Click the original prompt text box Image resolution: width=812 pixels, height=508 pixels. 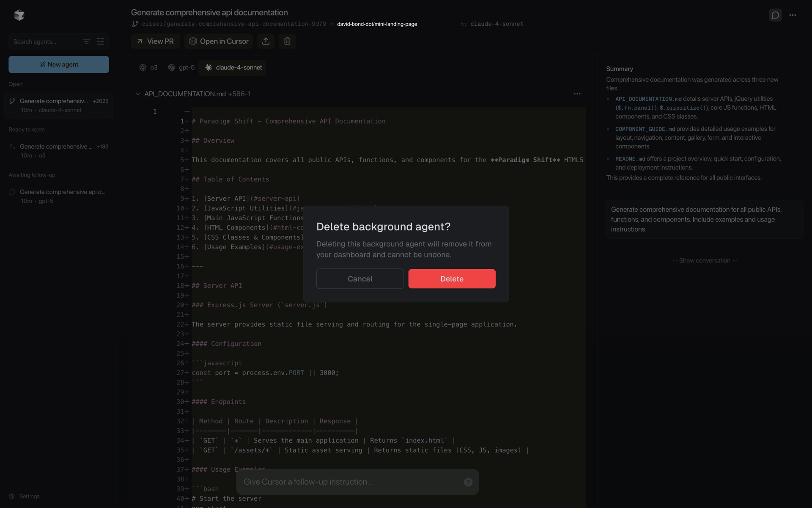(705, 219)
